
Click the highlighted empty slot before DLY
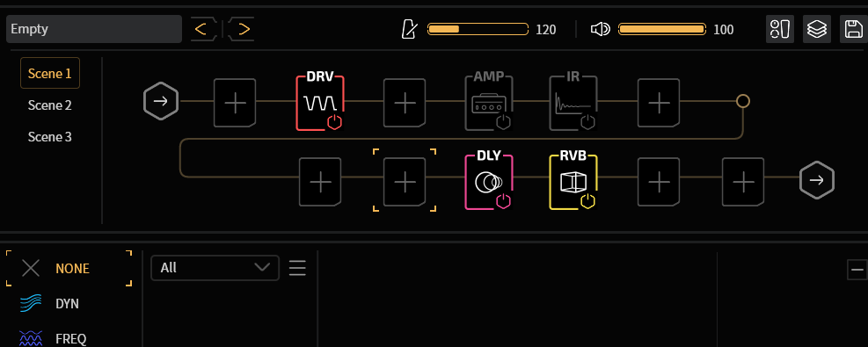pyautogui.click(x=405, y=182)
